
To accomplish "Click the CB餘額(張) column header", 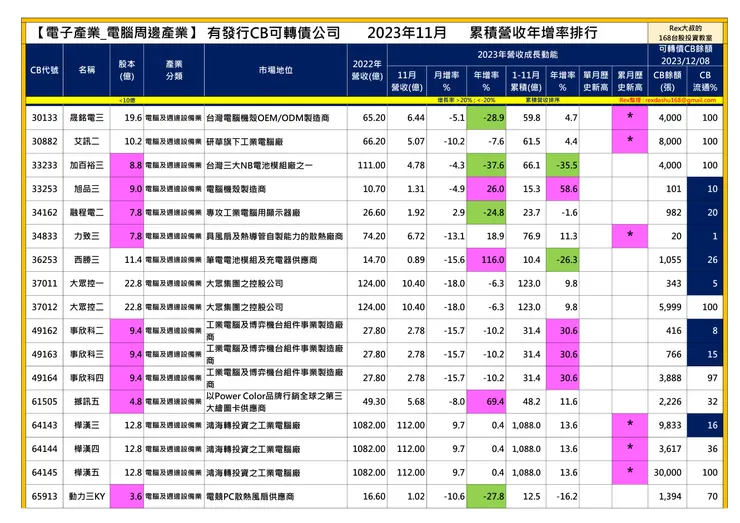I will (667, 81).
